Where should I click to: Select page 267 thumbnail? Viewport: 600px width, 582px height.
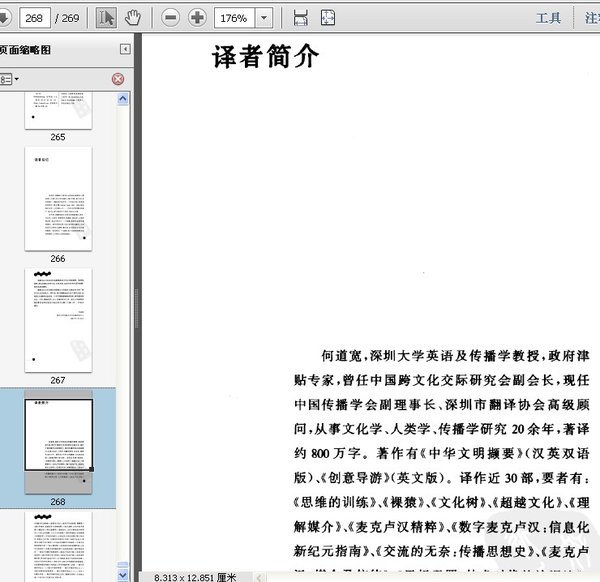pyautogui.click(x=58, y=319)
